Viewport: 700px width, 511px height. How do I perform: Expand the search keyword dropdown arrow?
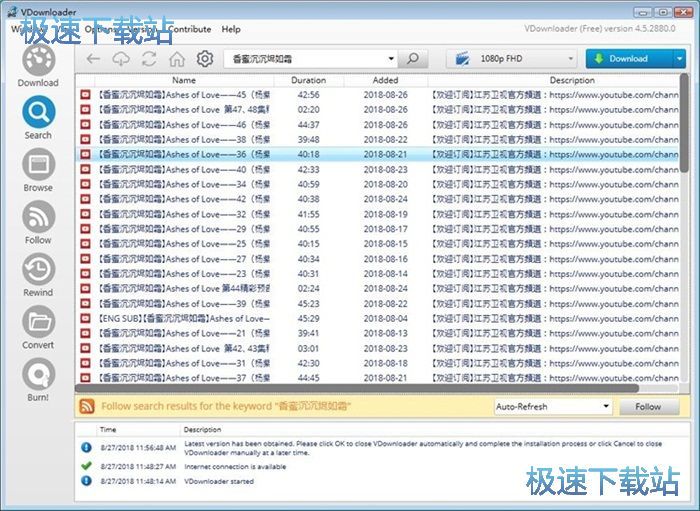pyautogui.click(x=391, y=58)
